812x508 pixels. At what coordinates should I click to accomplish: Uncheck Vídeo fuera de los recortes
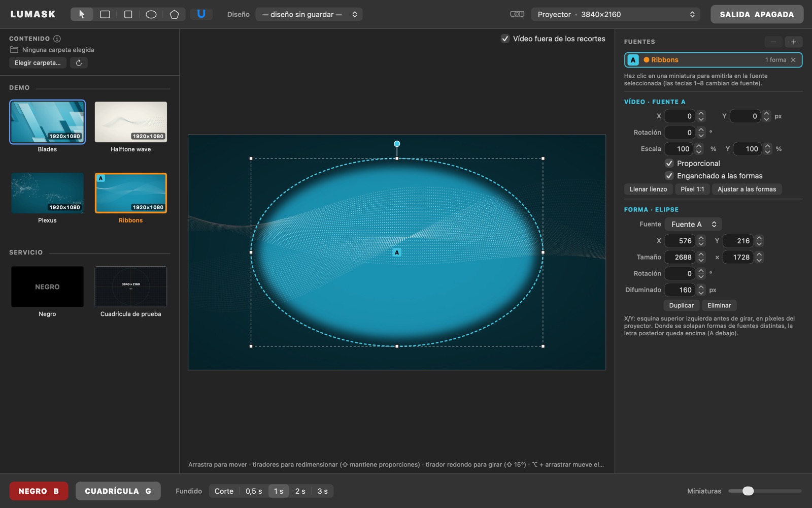tap(505, 39)
